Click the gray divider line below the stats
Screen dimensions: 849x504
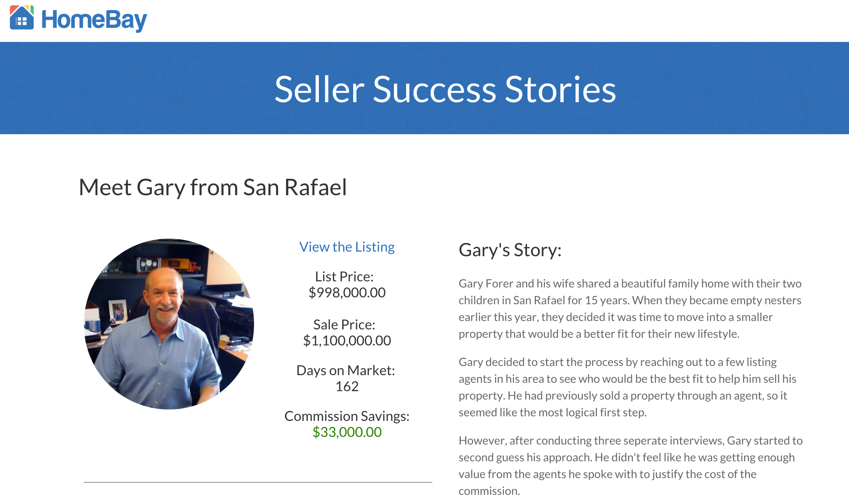pyautogui.click(x=258, y=482)
